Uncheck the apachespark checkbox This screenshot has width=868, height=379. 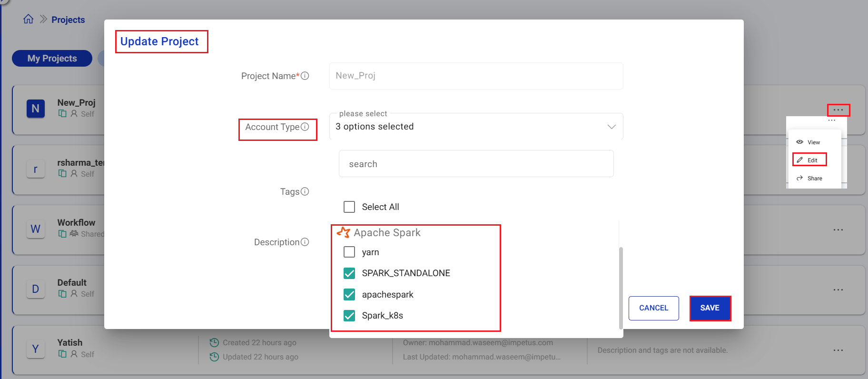point(349,294)
